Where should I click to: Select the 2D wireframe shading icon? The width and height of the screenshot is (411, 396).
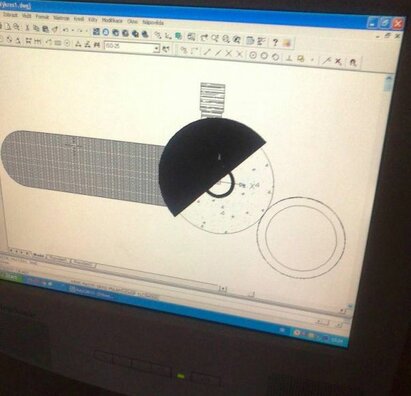click(96, 32)
